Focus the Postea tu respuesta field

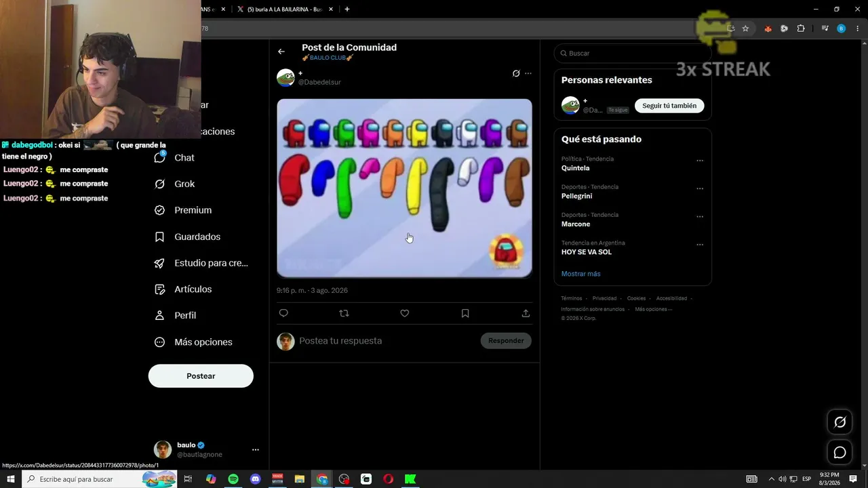tap(387, 341)
